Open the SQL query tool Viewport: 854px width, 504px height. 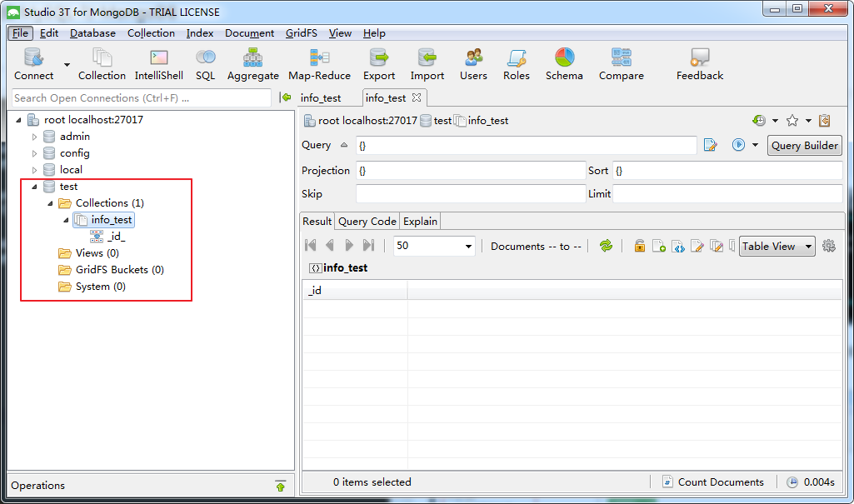tap(205, 63)
